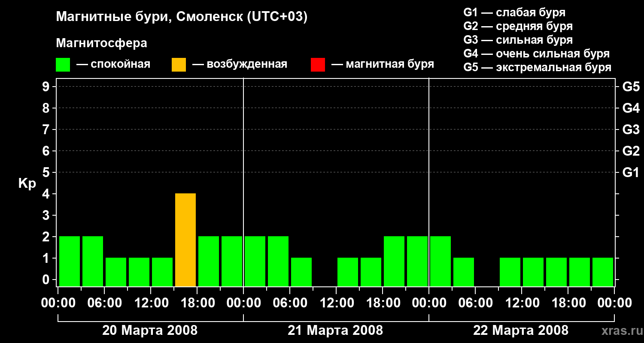Click the '06:00' time label above 20 Марта
Viewport: 644px width, 343px height.
point(104,303)
